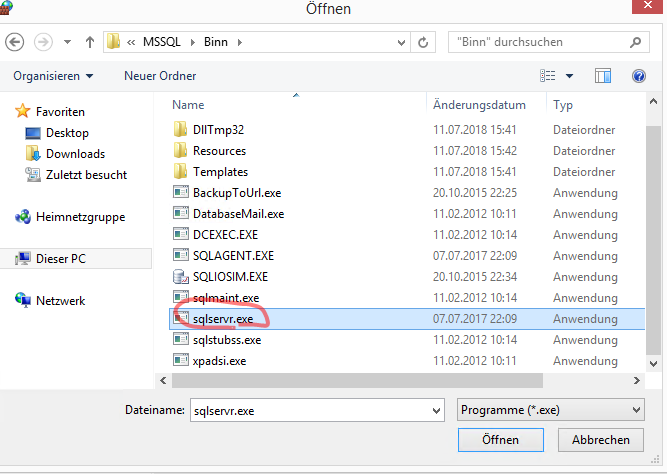The height and width of the screenshot is (474, 667).
Task: Click date 20.10.2015 22:34 of SQLIOSIM.EXE
Action: coord(475,277)
